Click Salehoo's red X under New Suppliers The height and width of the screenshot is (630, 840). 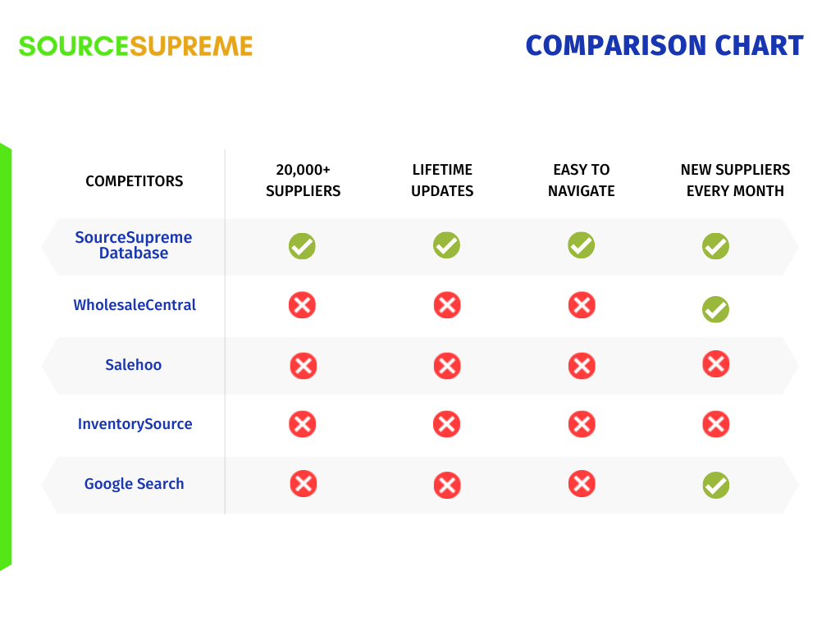[x=715, y=363]
